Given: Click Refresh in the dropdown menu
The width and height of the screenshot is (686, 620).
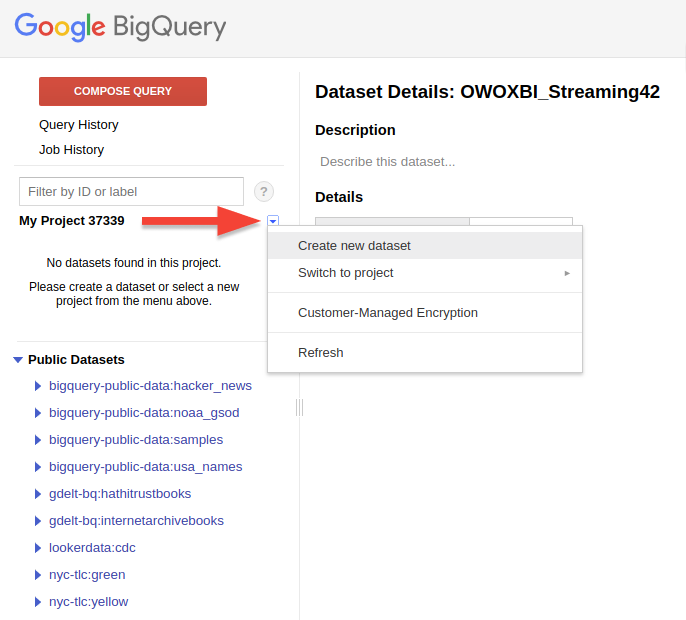Looking at the screenshot, I should tap(321, 353).
